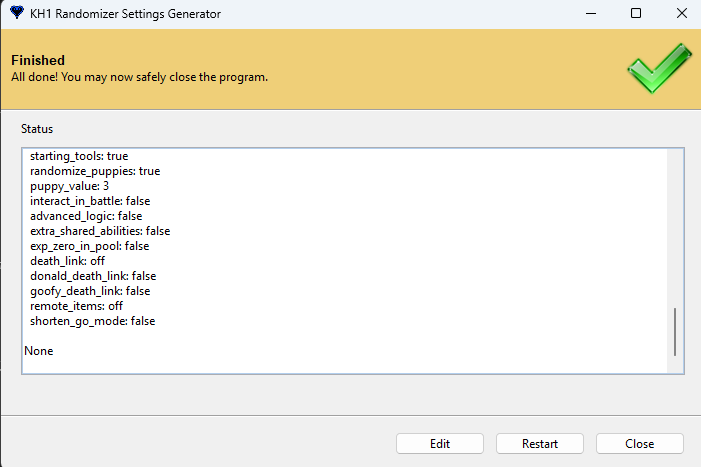The height and width of the screenshot is (467, 701).
Task: Select the advanced_logic: false line
Action: coord(86,216)
